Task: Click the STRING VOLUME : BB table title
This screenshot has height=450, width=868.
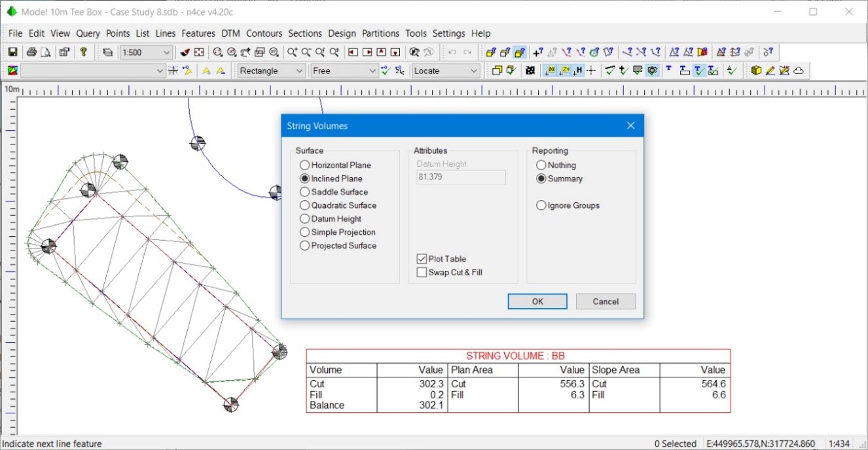Action: [515, 356]
